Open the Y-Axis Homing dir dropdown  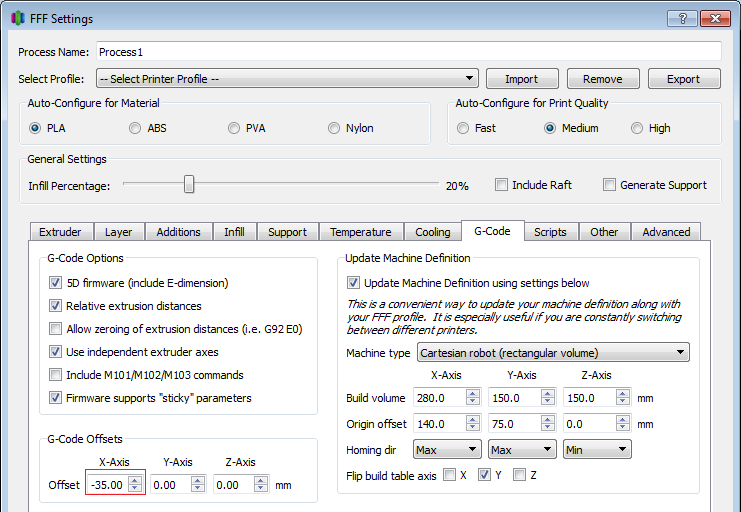click(x=522, y=450)
